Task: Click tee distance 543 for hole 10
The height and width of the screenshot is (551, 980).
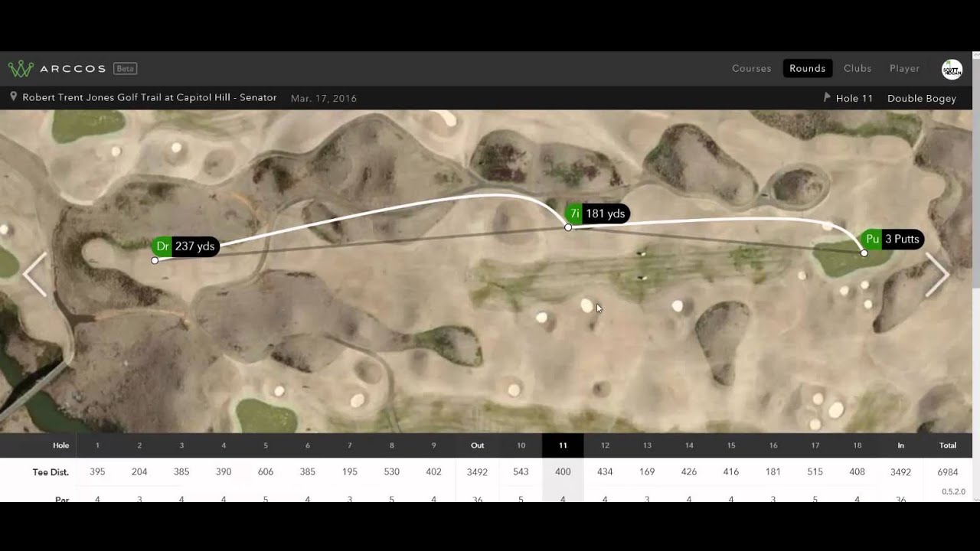Action: point(521,472)
